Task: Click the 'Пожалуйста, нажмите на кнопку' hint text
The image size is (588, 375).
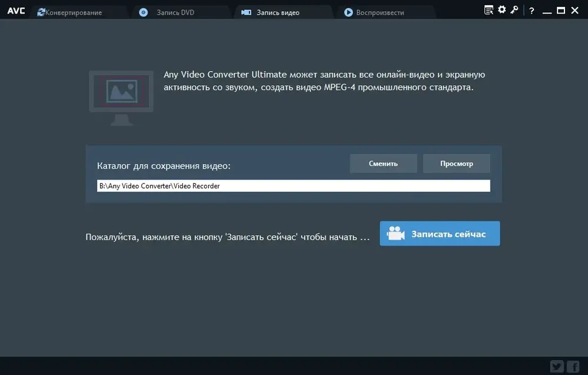Action: coord(227,237)
